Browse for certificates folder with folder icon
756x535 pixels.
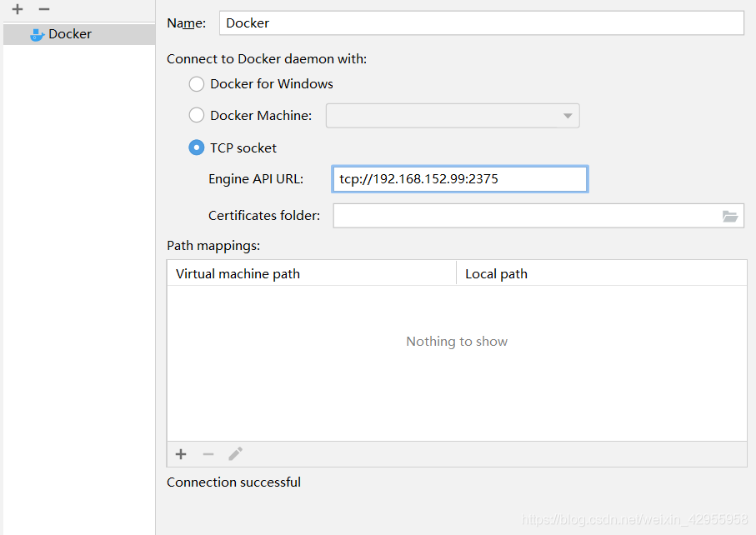click(x=730, y=216)
